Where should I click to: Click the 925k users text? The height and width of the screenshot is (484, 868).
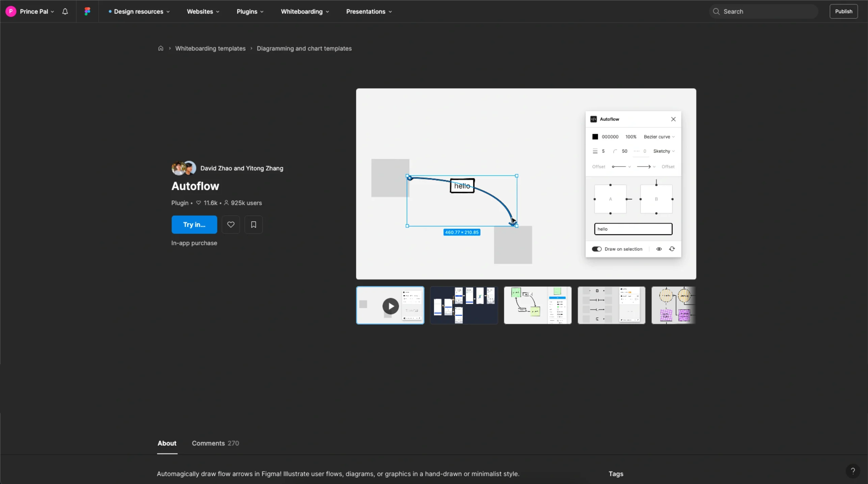point(246,203)
